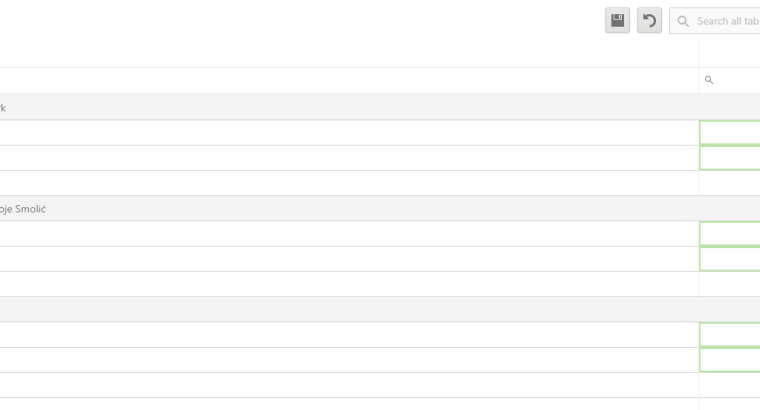Click the wide filter cell of the main column
Image resolution: width=760 pixels, height=410 pixels.
click(349, 80)
